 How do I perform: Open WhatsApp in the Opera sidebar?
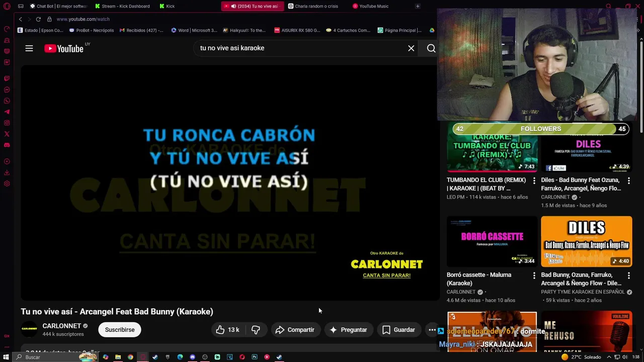point(7,101)
